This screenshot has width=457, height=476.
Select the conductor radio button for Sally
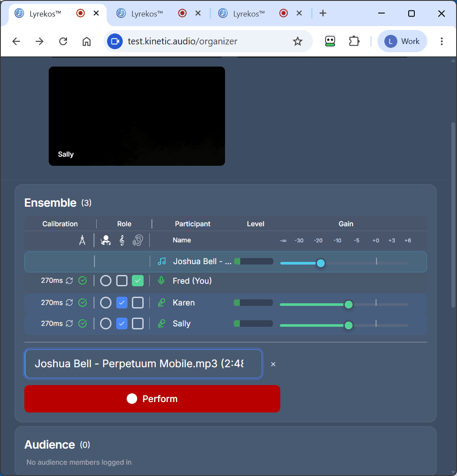click(106, 324)
